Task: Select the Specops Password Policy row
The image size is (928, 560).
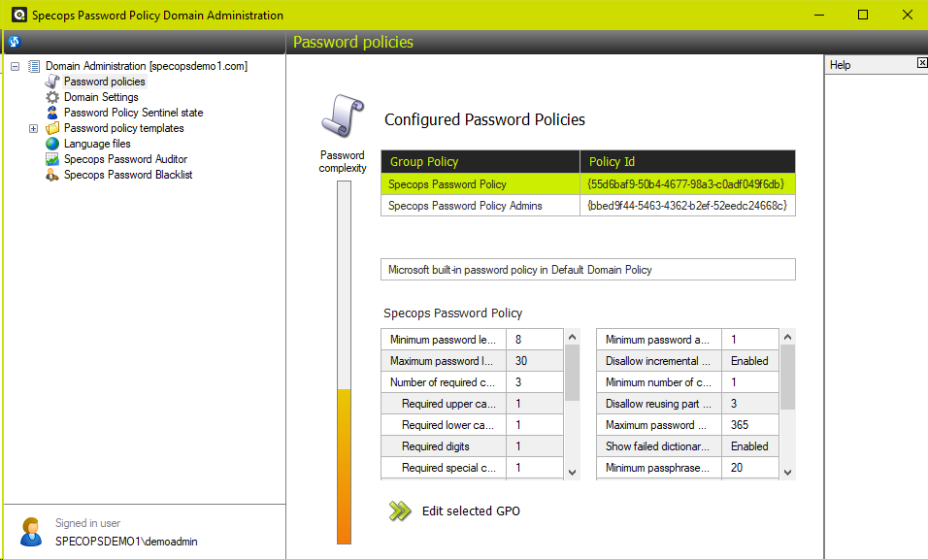Action: (x=587, y=184)
